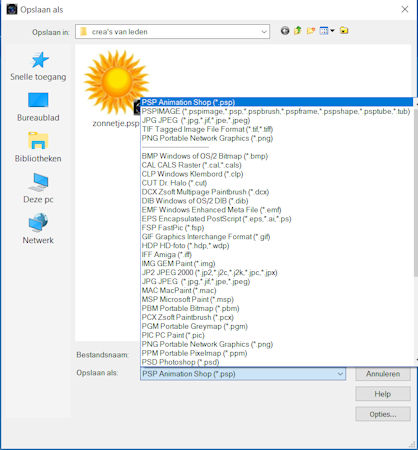418x450 pixels.
Task: Open Bibliotheken from the sidebar
Action: click(38, 148)
